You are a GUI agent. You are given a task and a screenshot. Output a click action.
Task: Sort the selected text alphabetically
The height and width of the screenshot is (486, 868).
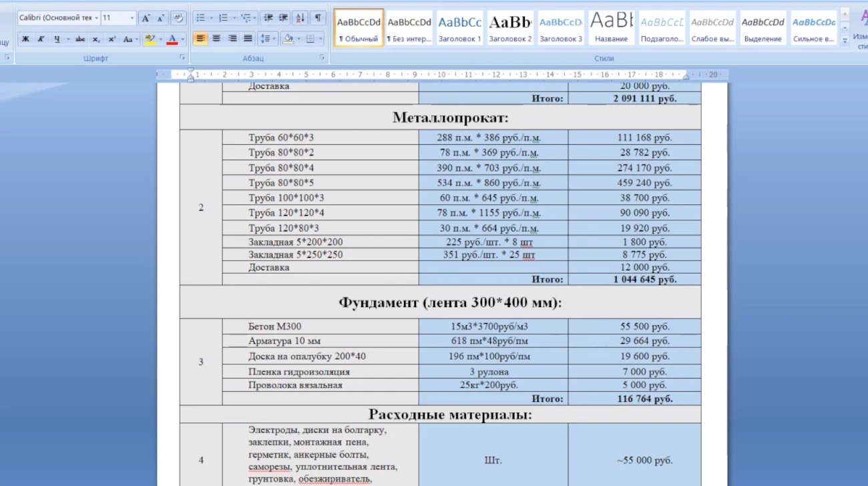(x=300, y=18)
